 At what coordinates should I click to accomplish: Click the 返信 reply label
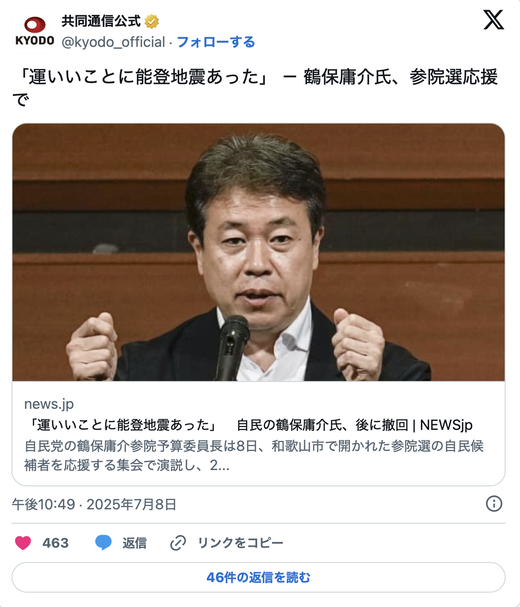134,543
